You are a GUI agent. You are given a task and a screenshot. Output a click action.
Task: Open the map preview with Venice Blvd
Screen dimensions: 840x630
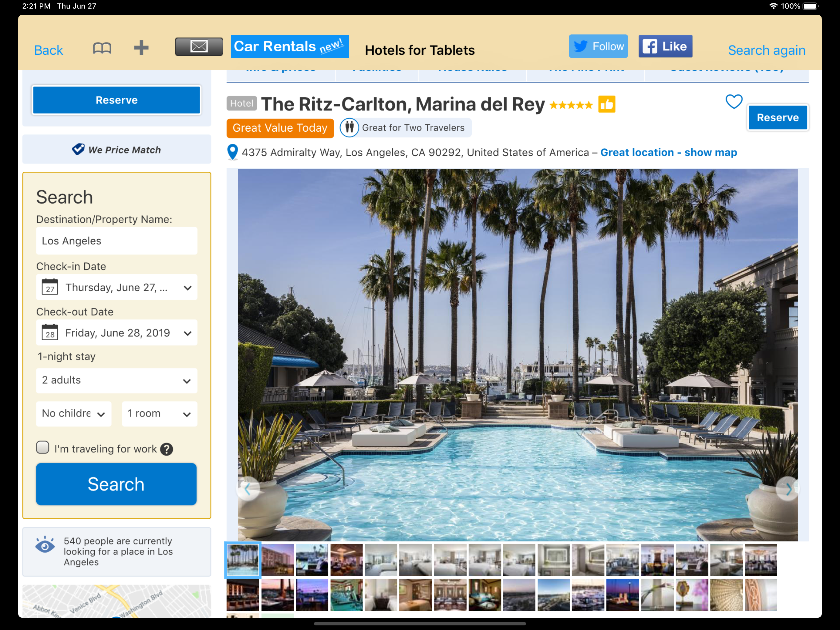click(117, 601)
